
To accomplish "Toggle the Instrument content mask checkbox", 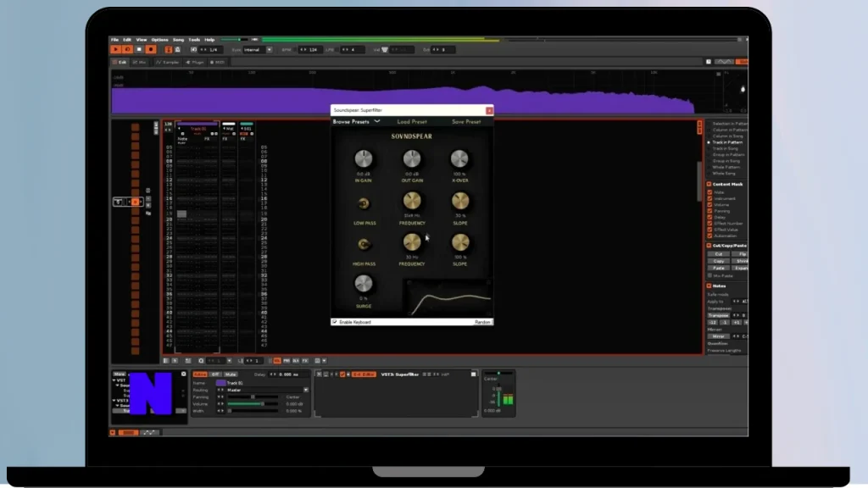I will 709,198.
